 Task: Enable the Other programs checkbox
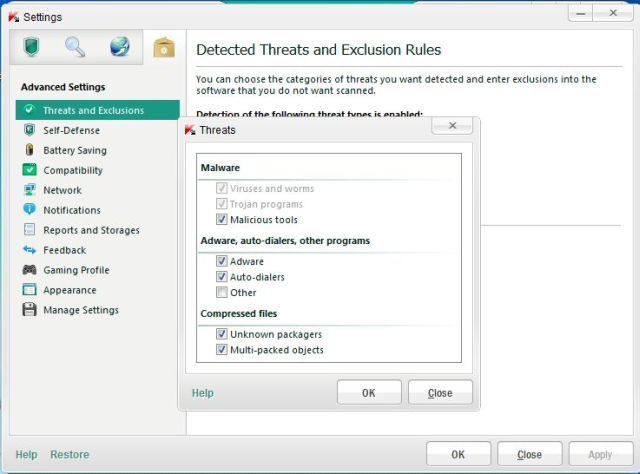222,293
